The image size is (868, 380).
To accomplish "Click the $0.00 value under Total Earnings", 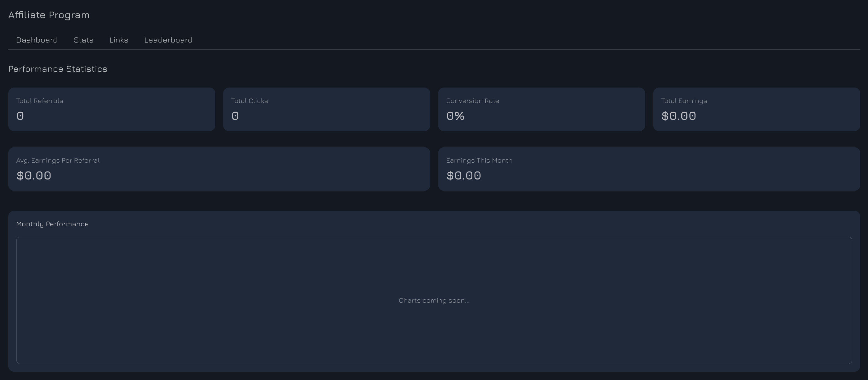I will click(678, 116).
